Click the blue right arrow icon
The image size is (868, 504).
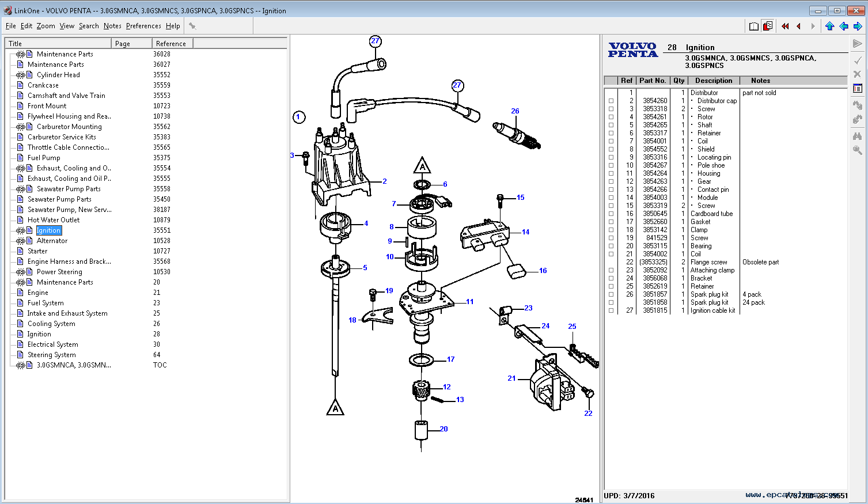(858, 26)
